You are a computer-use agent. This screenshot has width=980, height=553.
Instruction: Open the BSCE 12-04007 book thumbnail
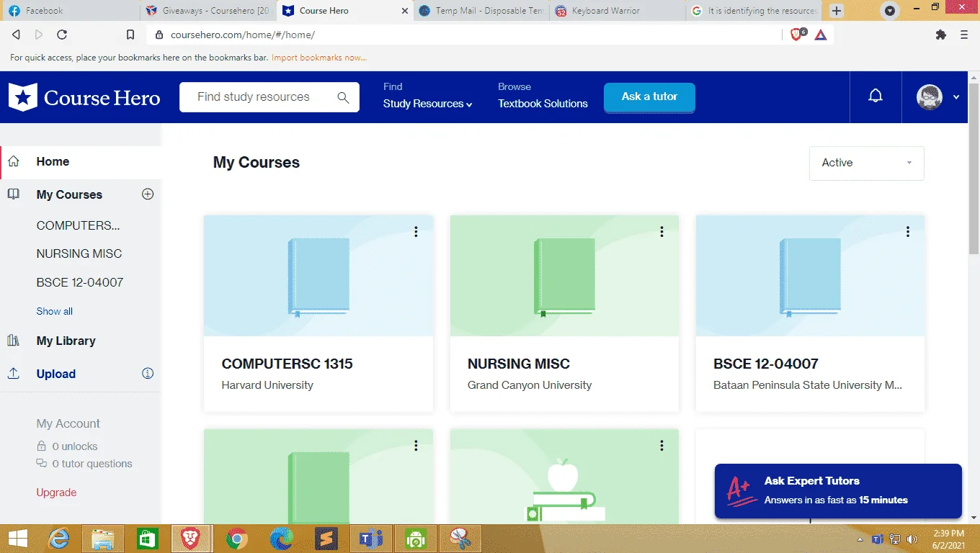click(x=810, y=276)
